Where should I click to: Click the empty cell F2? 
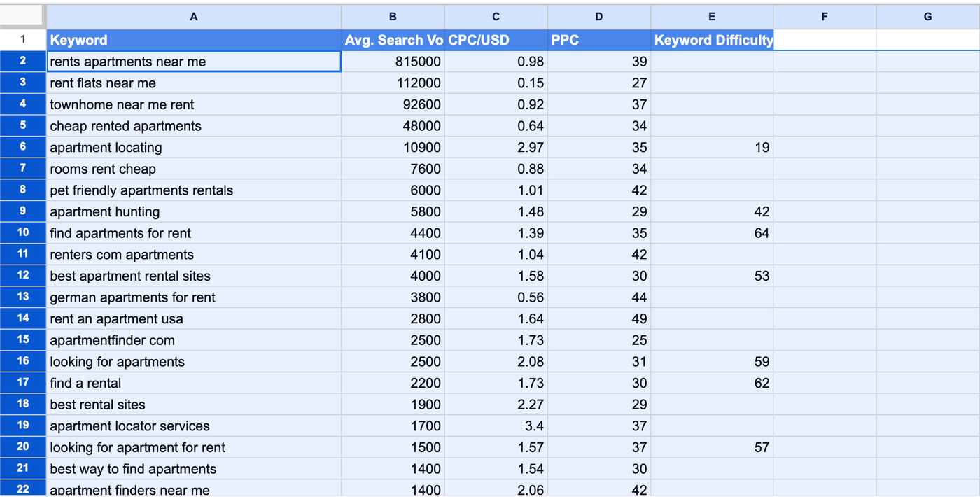pyautogui.click(x=824, y=61)
